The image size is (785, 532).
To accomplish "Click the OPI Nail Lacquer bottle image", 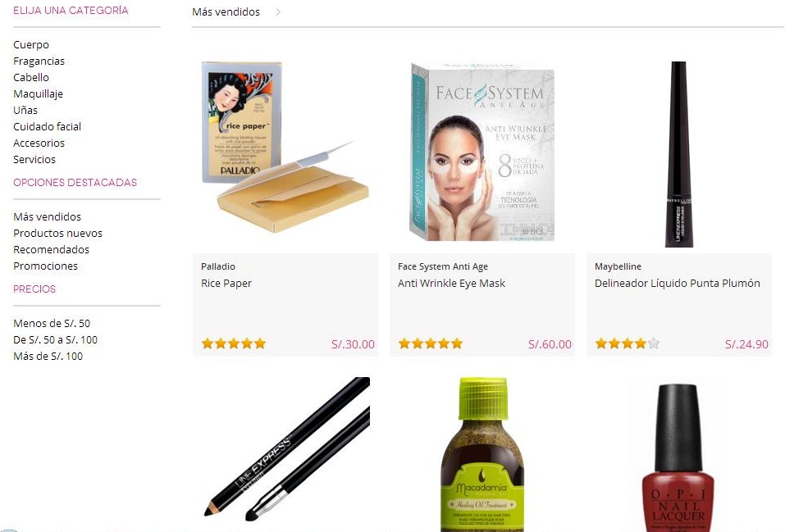I will [x=678, y=457].
